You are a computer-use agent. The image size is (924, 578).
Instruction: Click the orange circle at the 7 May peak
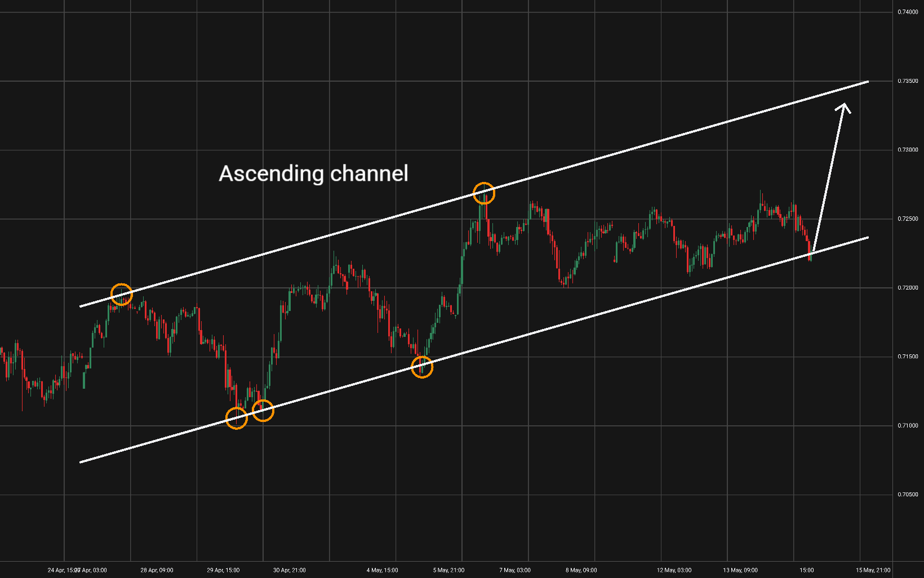tap(484, 193)
